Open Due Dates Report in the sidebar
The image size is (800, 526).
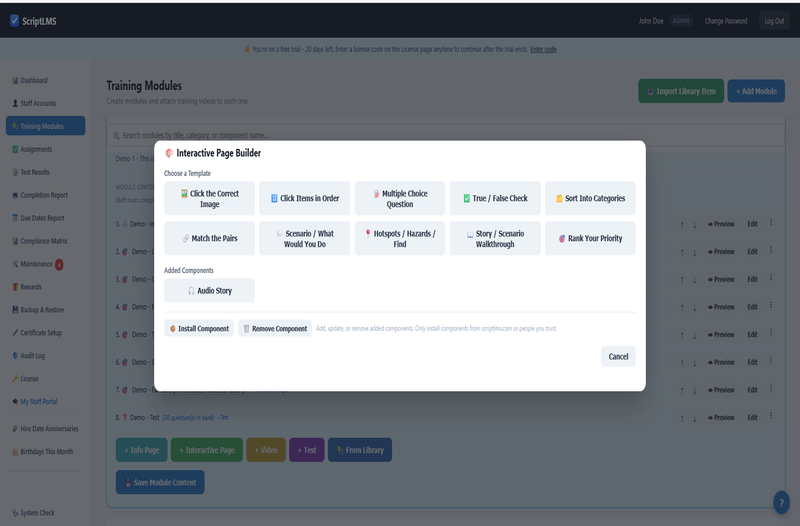pyautogui.click(x=45, y=218)
